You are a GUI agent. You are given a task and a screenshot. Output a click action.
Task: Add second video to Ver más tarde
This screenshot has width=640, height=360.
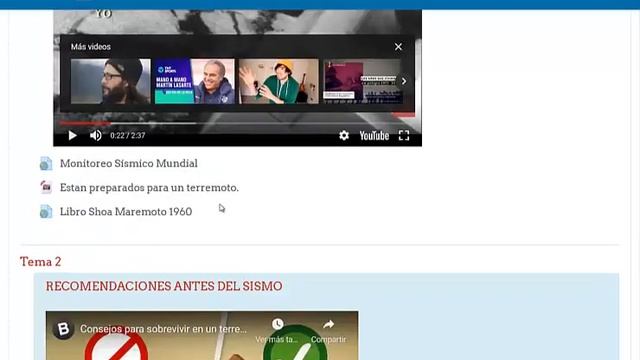point(277,331)
